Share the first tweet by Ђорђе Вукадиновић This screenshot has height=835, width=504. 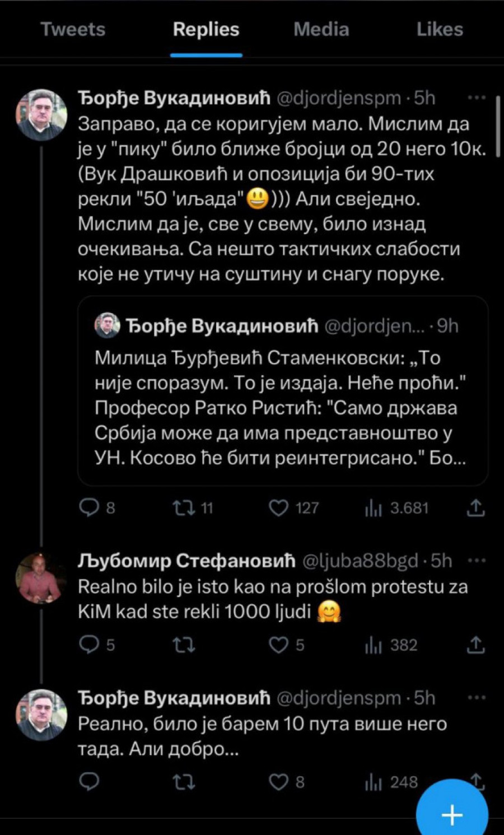[475, 508]
